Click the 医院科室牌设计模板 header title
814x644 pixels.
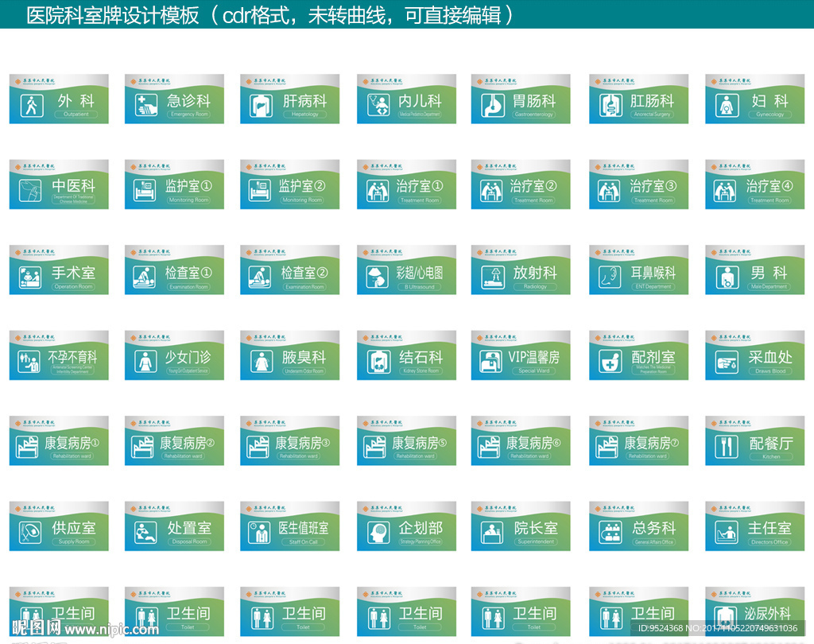point(111,15)
